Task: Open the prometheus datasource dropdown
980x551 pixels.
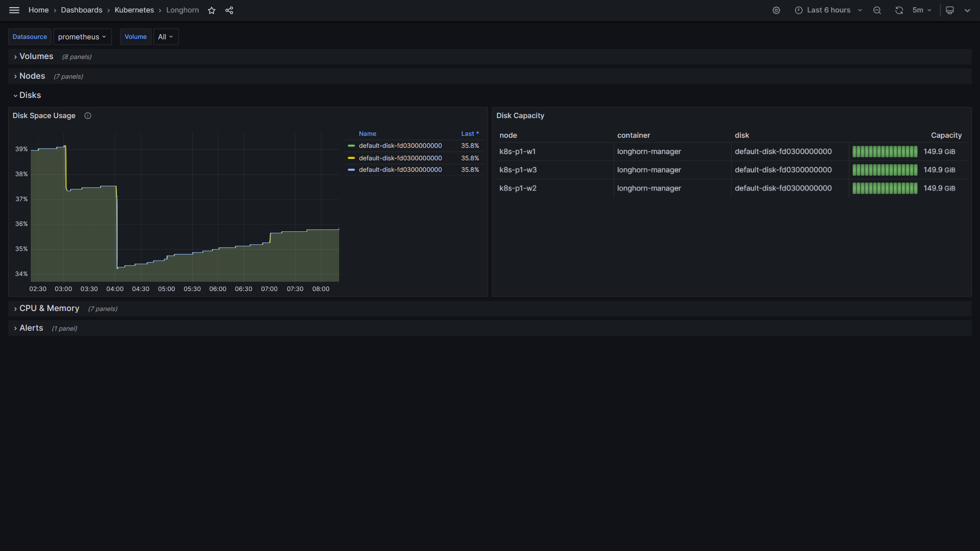Action: tap(82, 37)
